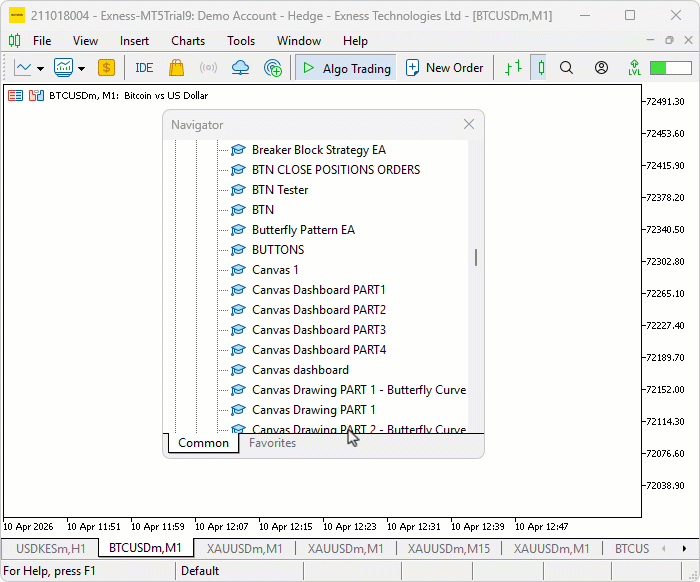Open the BTCUSDm,M1 chart tab
This screenshot has width=700, height=582.
tap(145, 548)
